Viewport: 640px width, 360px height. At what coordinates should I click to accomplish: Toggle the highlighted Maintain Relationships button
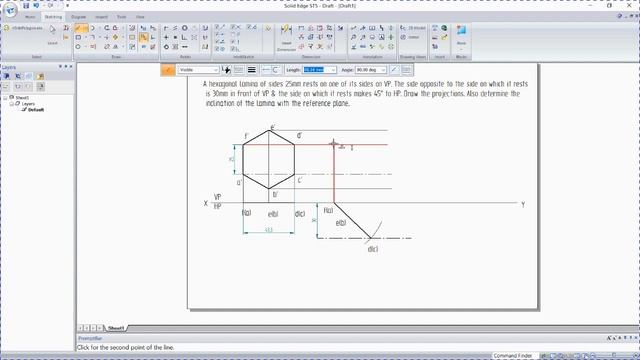tap(143, 38)
